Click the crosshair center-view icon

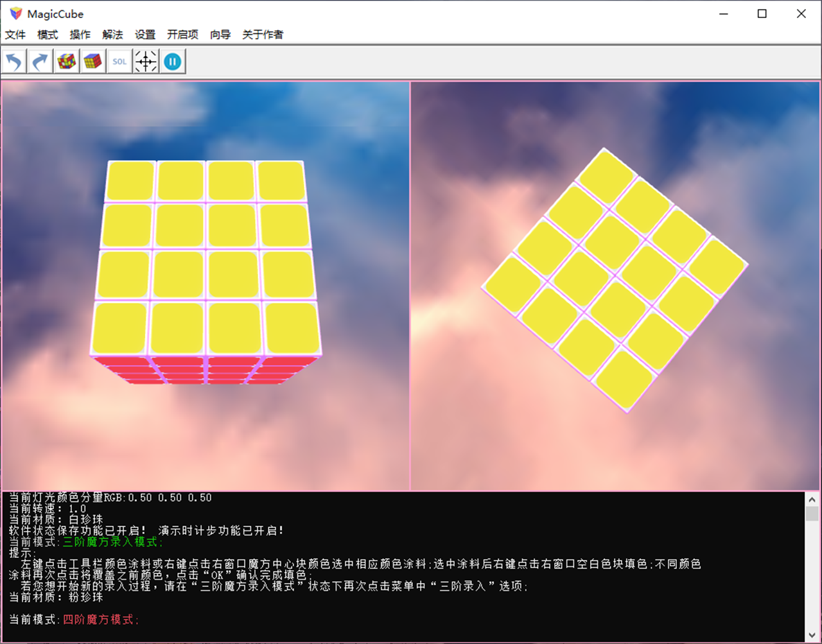coord(146,61)
